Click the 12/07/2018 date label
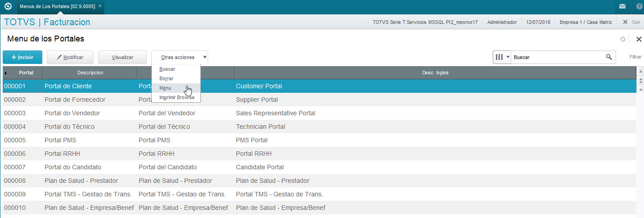This screenshot has width=644, height=218. point(538,22)
